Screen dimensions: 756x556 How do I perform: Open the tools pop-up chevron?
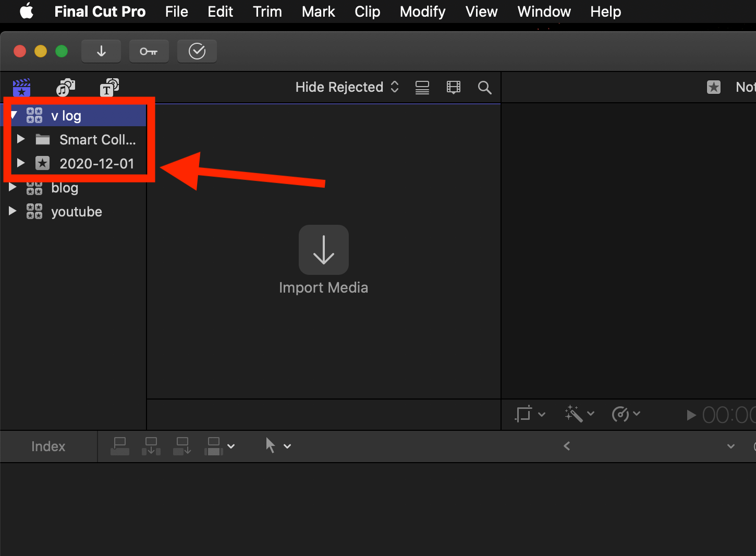pos(287,446)
